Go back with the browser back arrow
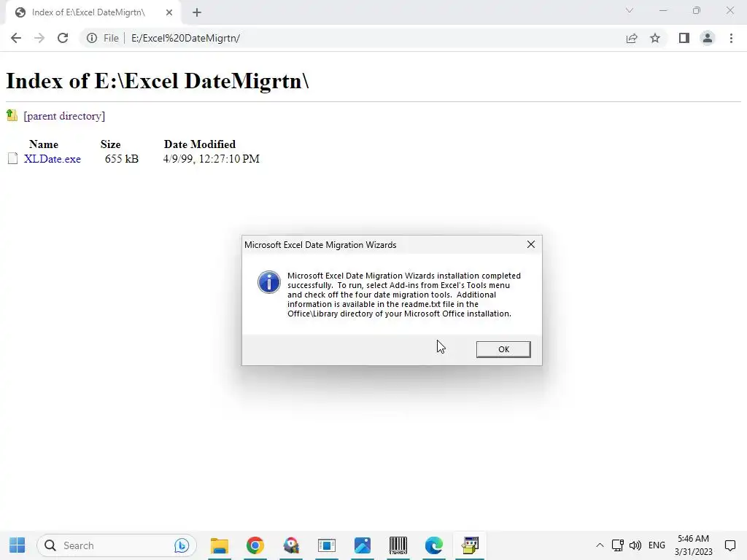747x560 pixels. click(16, 38)
